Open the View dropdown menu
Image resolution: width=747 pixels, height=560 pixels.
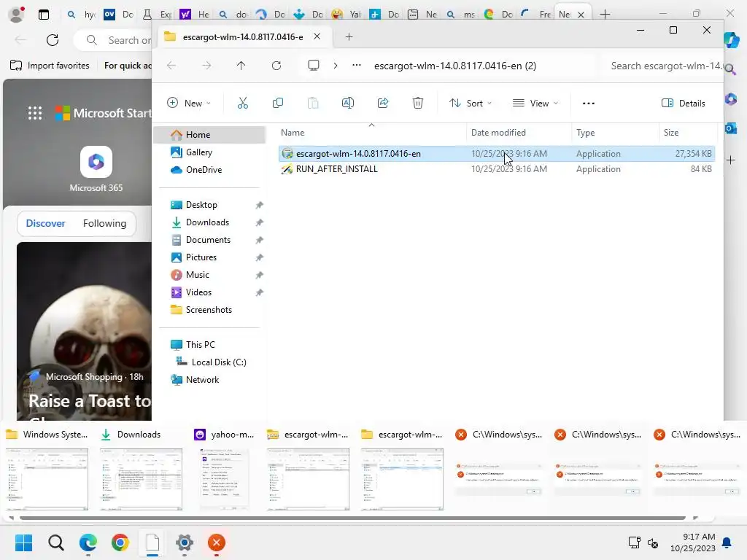click(535, 104)
